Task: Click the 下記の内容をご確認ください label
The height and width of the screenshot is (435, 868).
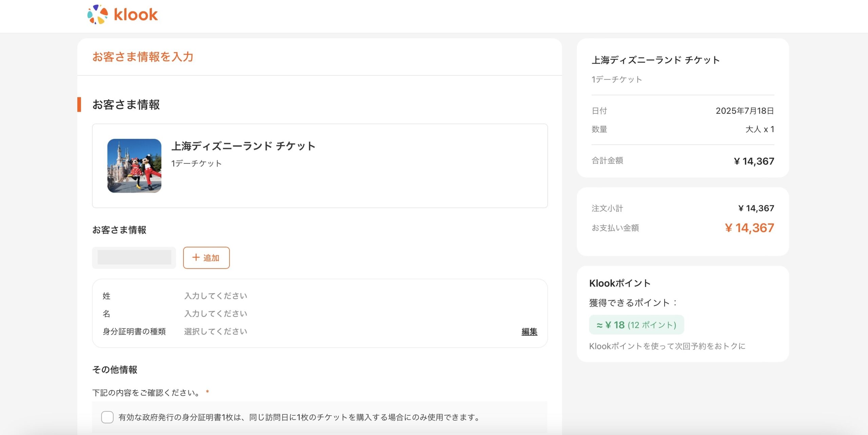Action: click(x=147, y=393)
